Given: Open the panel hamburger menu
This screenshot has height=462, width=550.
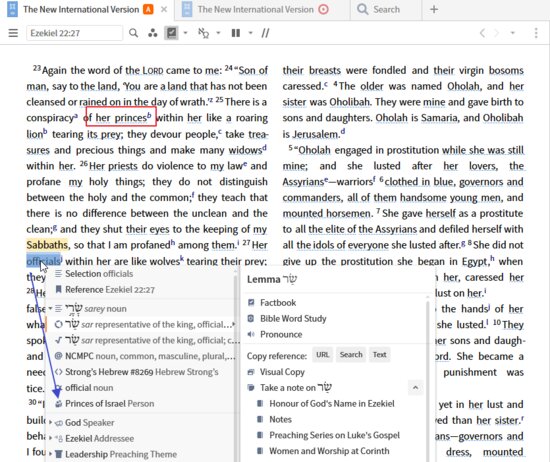Looking at the screenshot, I should click(x=13, y=33).
